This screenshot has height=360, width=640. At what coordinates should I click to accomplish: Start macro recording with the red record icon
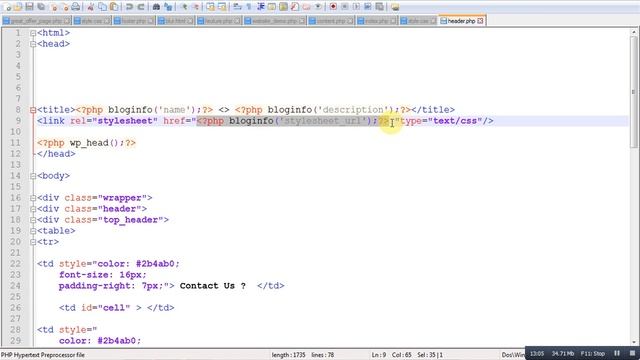333,7
